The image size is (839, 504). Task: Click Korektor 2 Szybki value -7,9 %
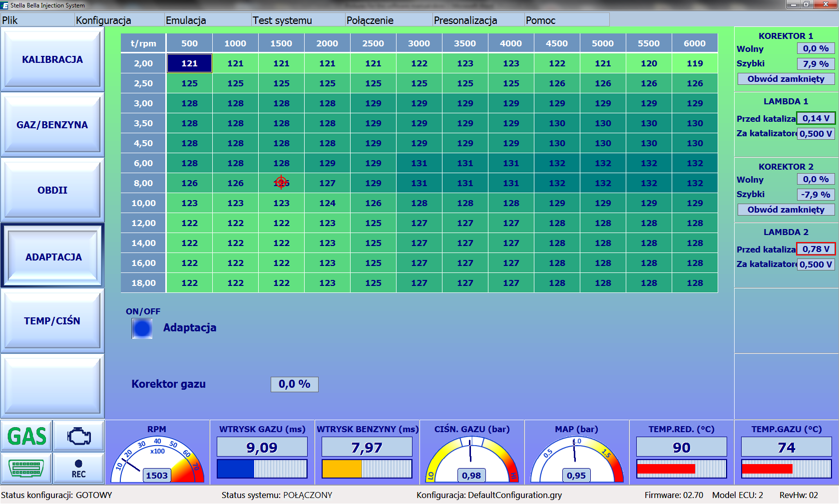[816, 195]
